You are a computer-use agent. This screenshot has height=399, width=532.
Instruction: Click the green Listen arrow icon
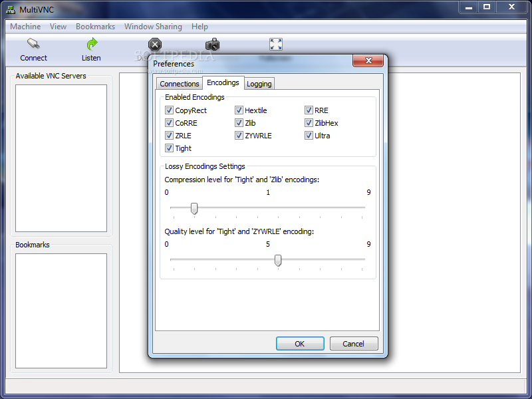tap(92, 44)
